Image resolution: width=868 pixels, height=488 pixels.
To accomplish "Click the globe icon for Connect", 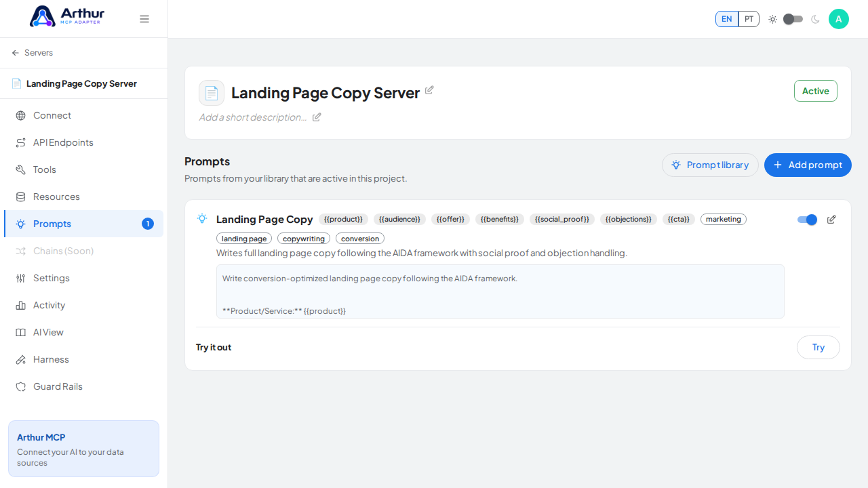I will [20, 115].
